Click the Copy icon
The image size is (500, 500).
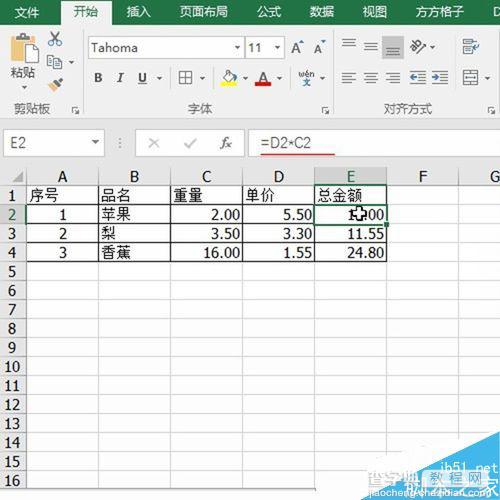click(54, 62)
